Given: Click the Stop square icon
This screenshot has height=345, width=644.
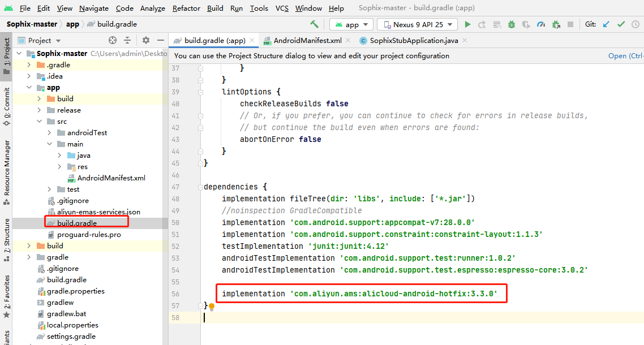Looking at the screenshot, I should point(570,25).
